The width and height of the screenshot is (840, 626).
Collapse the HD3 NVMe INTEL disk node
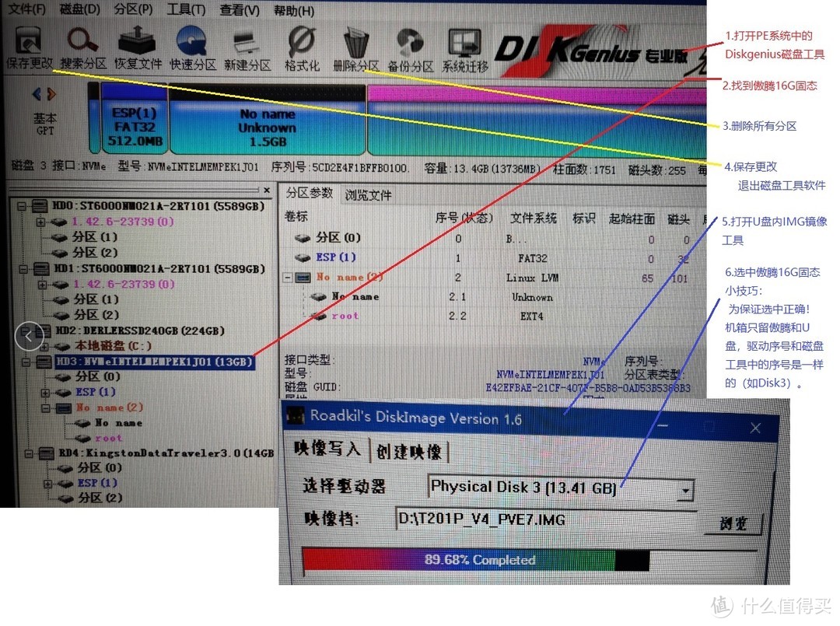[x=23, y=362]
